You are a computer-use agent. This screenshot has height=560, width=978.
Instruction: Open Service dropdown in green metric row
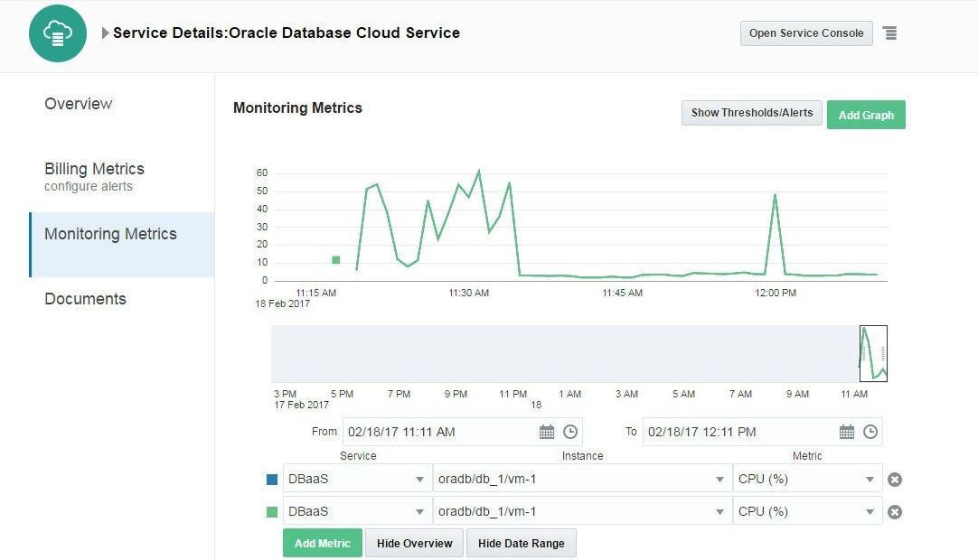coord(357,511)
